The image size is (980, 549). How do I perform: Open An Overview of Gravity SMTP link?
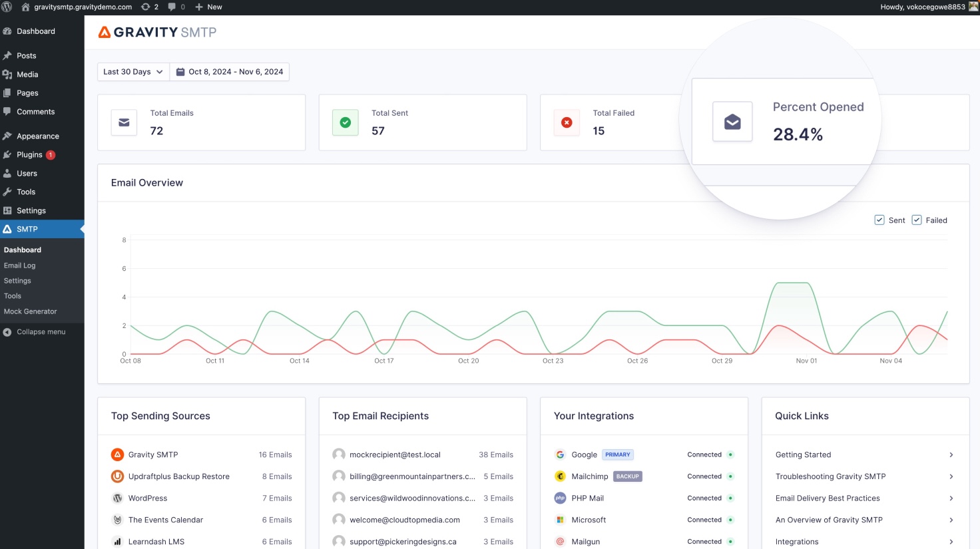point(829,520)
